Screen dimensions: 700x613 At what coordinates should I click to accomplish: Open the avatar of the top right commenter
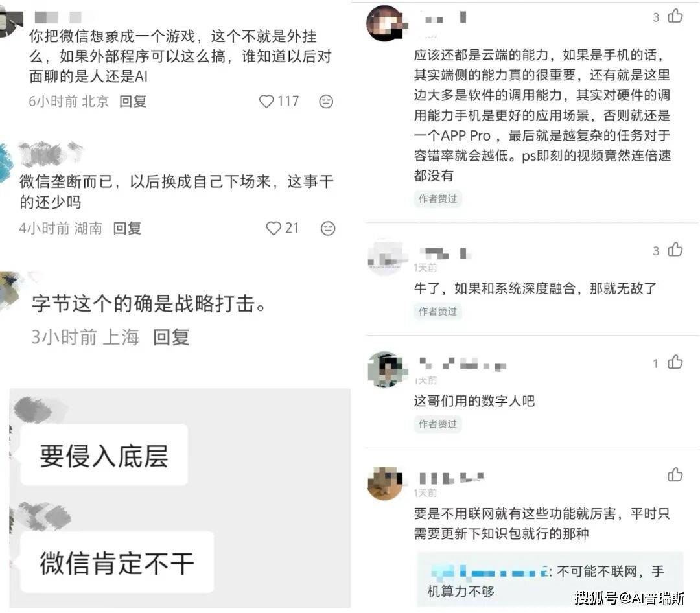tap(385, 23)
